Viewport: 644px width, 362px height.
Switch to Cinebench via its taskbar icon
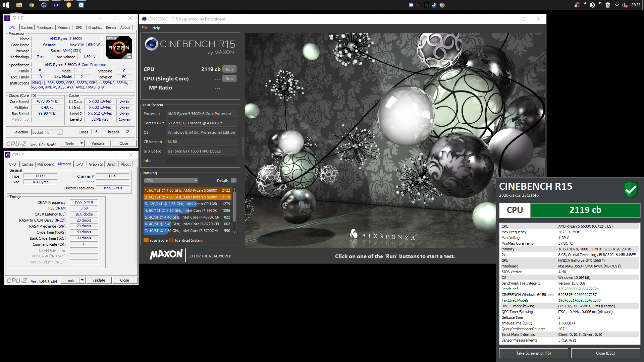point(44,5)
